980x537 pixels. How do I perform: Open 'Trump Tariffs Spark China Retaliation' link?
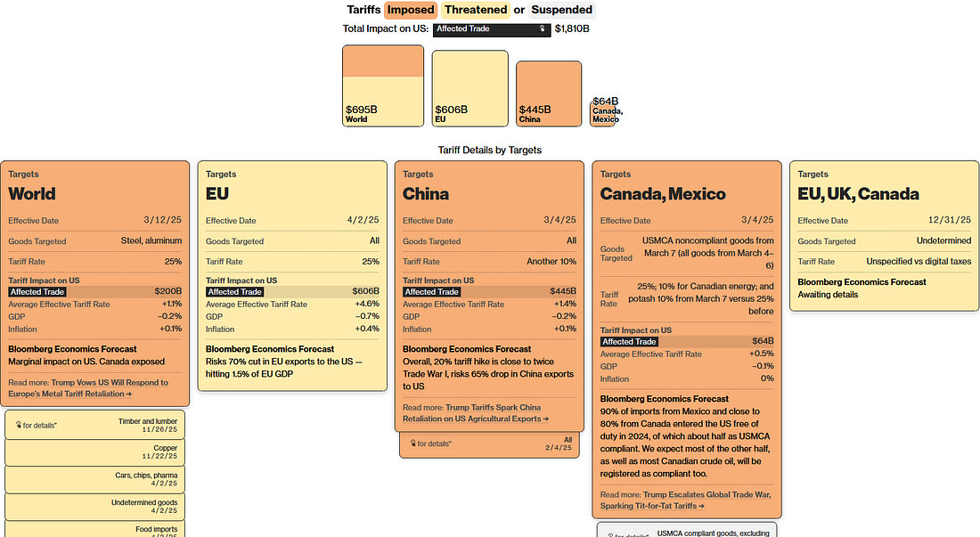click(496, 412)
